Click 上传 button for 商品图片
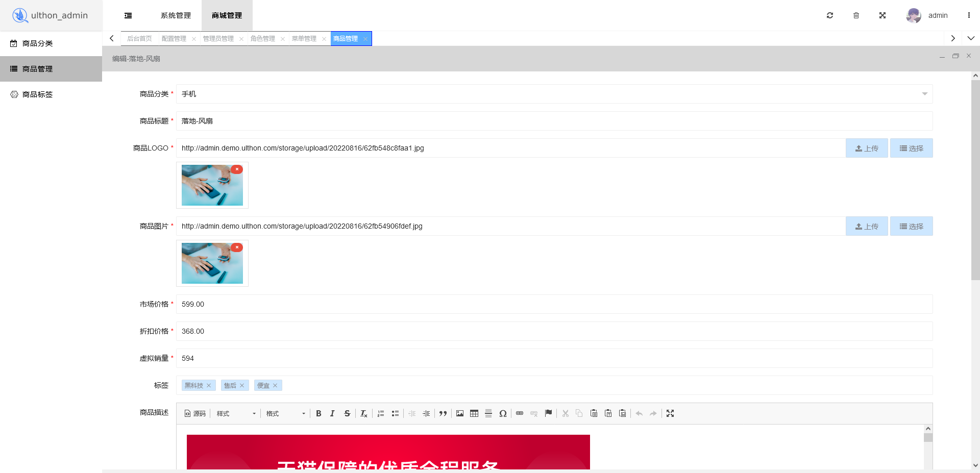Image resolution: width=980 pixels, height=473 pixels. [x=867, y=226]
